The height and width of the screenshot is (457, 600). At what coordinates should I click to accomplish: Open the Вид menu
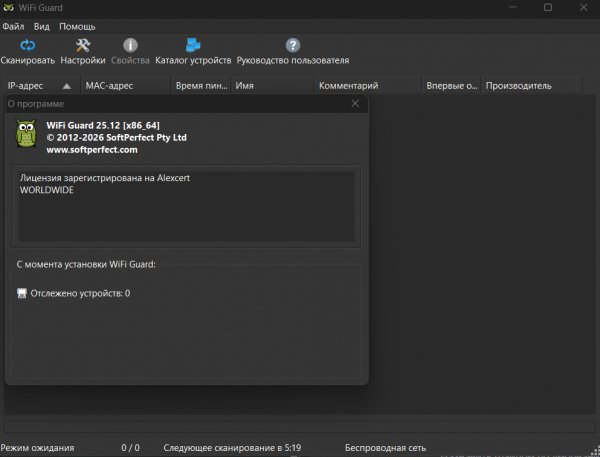tap(41, 26)
